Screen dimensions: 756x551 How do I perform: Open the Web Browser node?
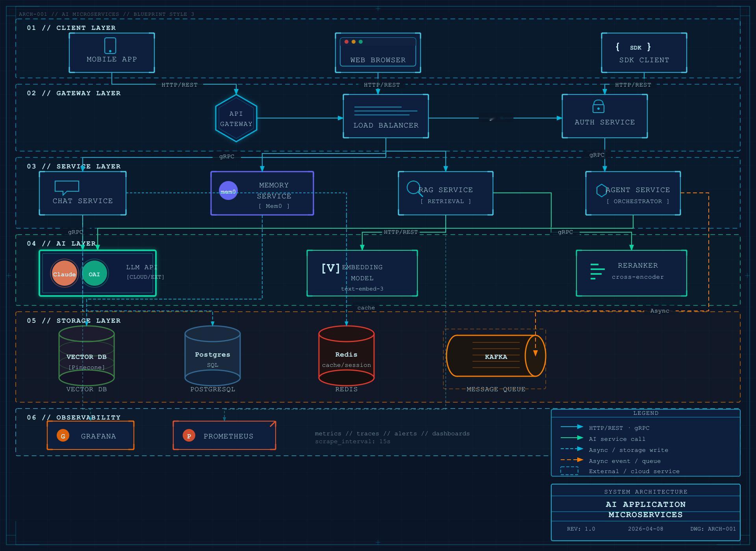point(378,53)
